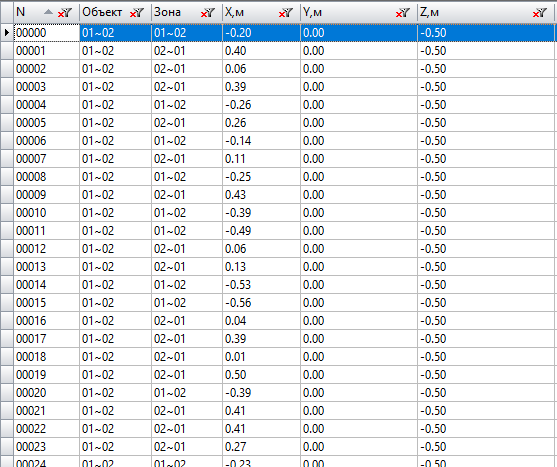Screen dimensions: 557x467
Task: Sort by the Y,м column header
Action: coord(312,12)
